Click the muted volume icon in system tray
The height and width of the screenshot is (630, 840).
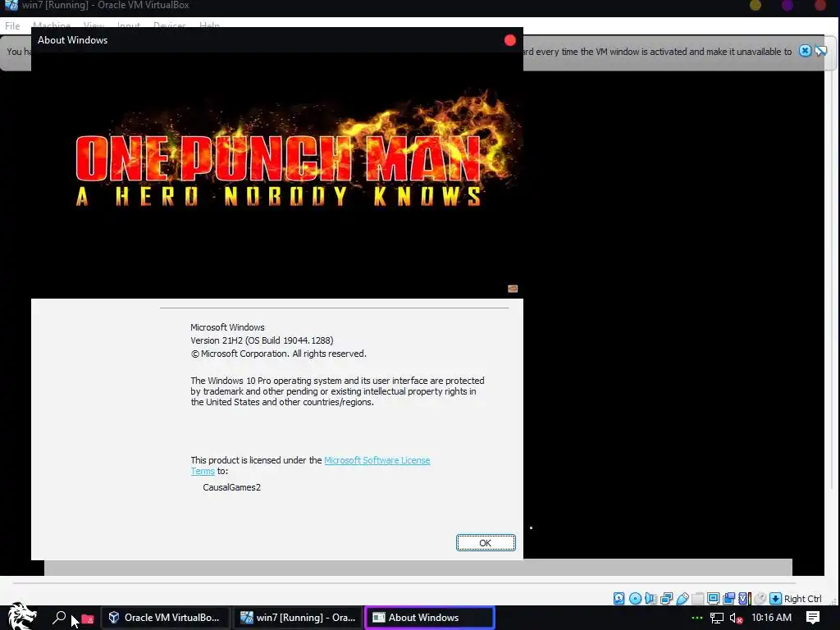(736, 619)
